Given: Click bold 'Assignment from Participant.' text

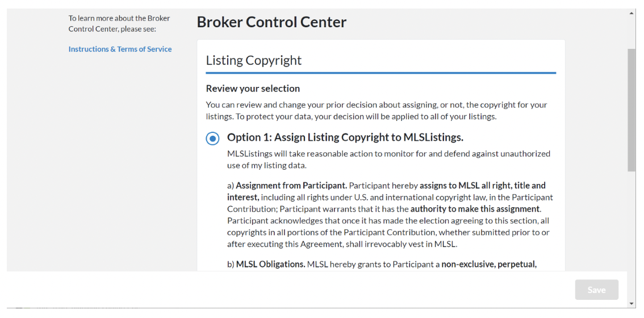Looking at the screenshot, I should tap(291, 185).
